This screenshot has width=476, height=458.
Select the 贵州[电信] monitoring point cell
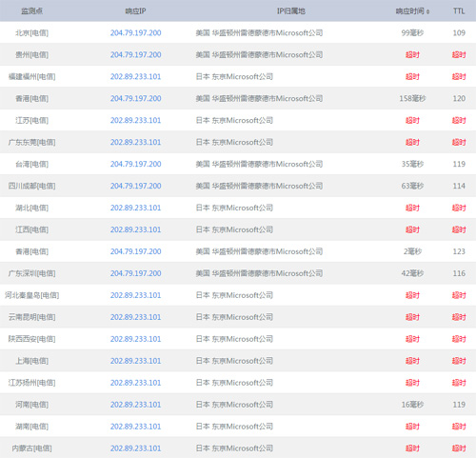tap(31, 54)
